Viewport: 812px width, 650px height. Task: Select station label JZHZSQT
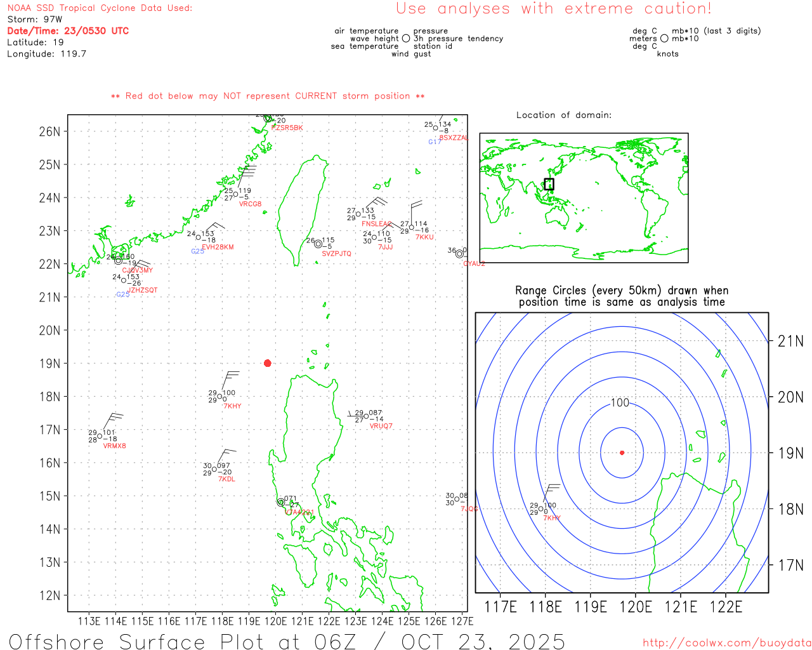coord(143,290)
